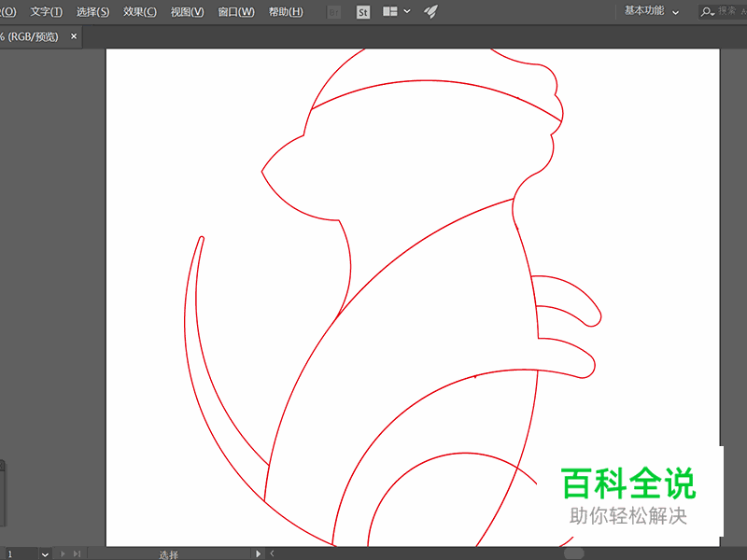Open the 效果(C) menu
Image resolution: width=747 pixels, height=560 pixels.
[x=138, y=11]
